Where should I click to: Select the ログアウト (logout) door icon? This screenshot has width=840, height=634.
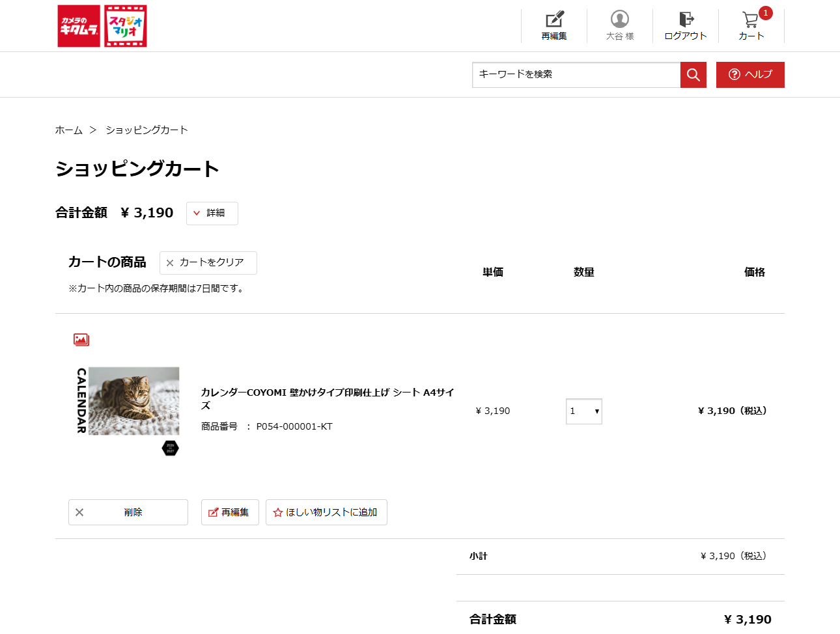685,20
